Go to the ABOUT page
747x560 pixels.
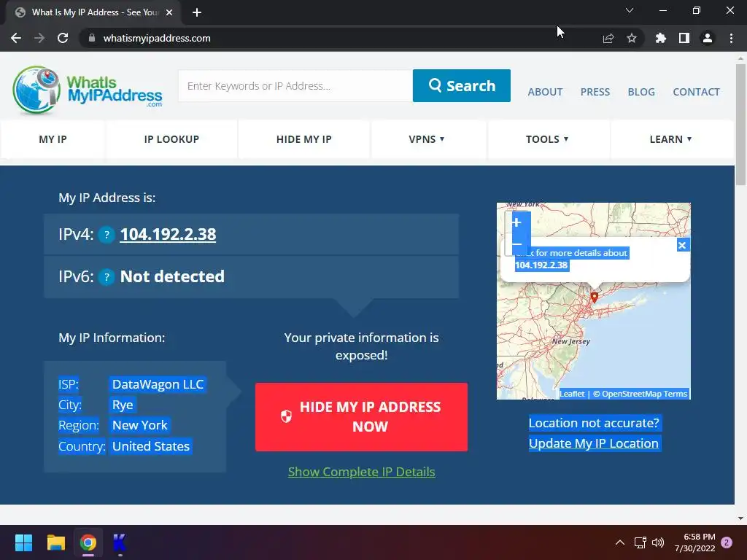(545, 92)
